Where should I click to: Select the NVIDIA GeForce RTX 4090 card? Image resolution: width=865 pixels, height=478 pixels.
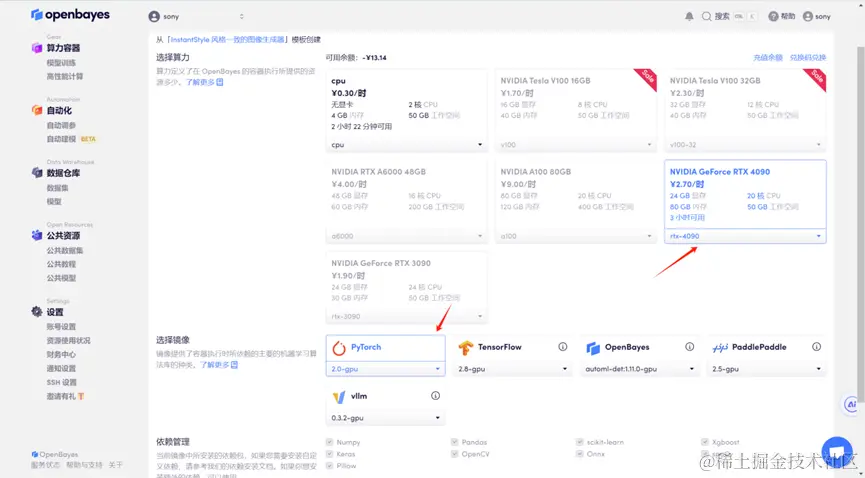click(745, 202)
